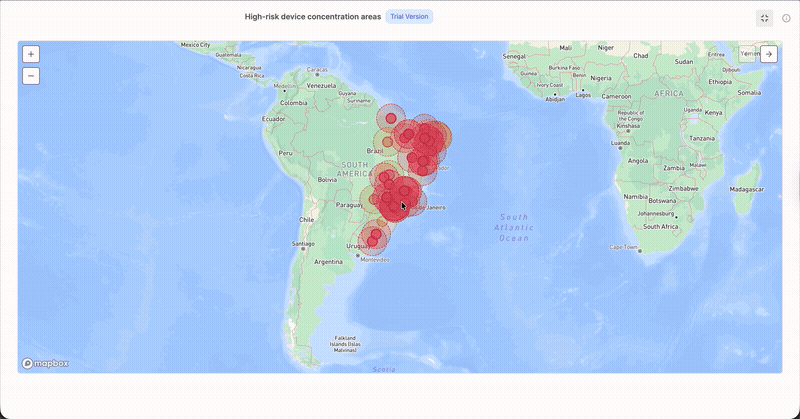Click the 'Kenya' map label

click(713, 112)
